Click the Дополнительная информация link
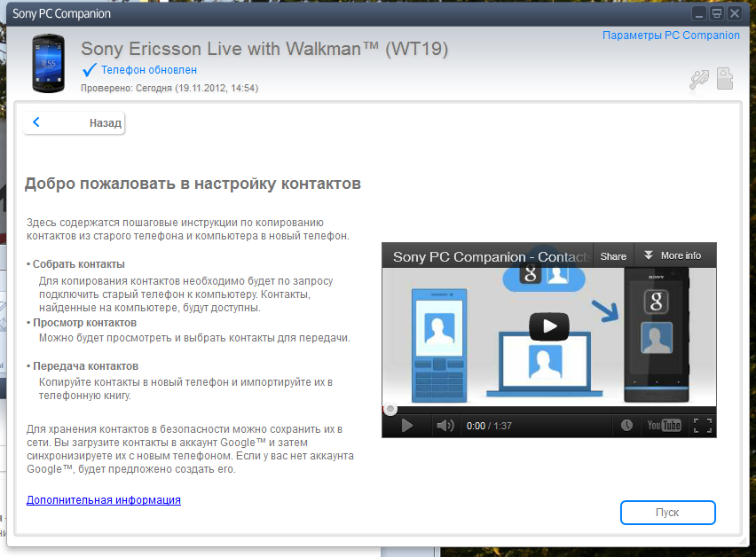Viewport: 756px width, 557px height. point(104,499)
